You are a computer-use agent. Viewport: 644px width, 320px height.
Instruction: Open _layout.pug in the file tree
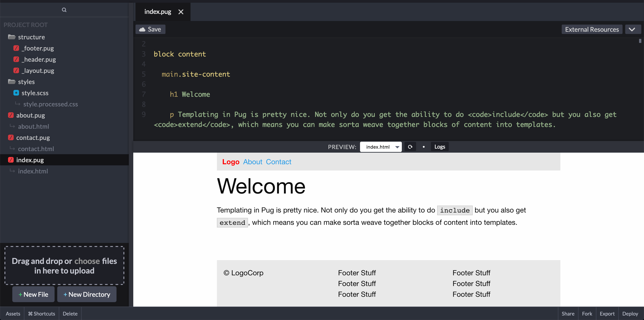(x=38, y=70)
